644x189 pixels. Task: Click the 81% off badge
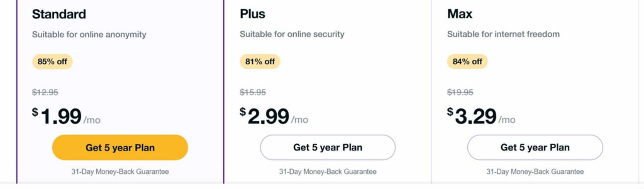260,62
